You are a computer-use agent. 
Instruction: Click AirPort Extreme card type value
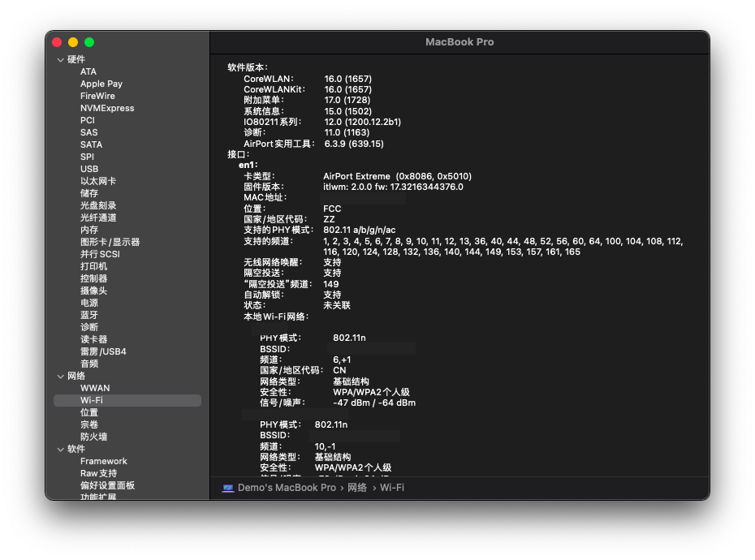(397, 176)
